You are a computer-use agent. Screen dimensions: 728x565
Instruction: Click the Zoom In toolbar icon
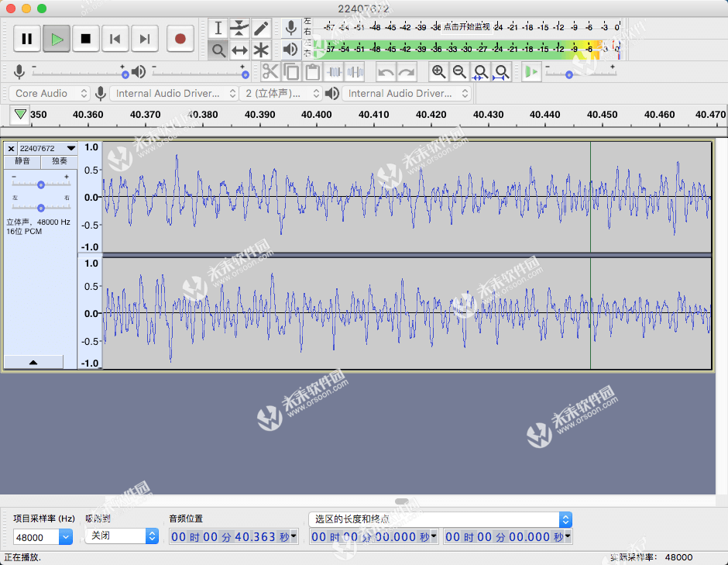coord(439,71)
